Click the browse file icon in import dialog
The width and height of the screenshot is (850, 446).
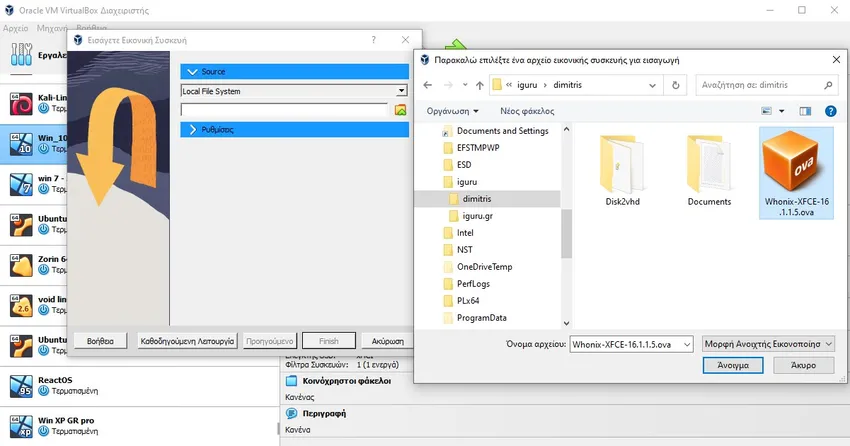[x=400, y=110]
